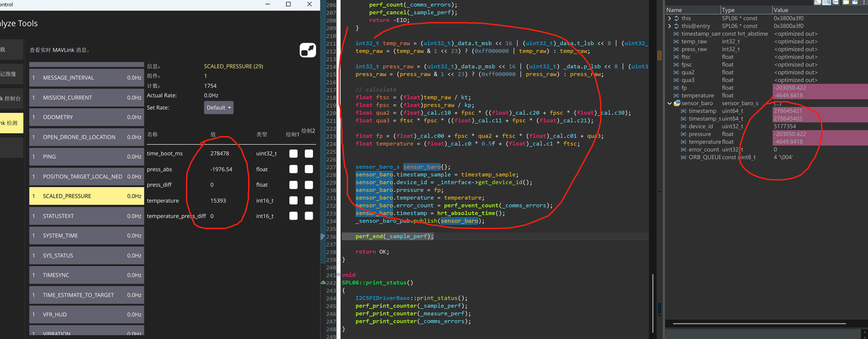Screen dimensions: 868x339
Task: Select the highlighted MAVLink 检测 side tab
Action: tap(11, 123)
